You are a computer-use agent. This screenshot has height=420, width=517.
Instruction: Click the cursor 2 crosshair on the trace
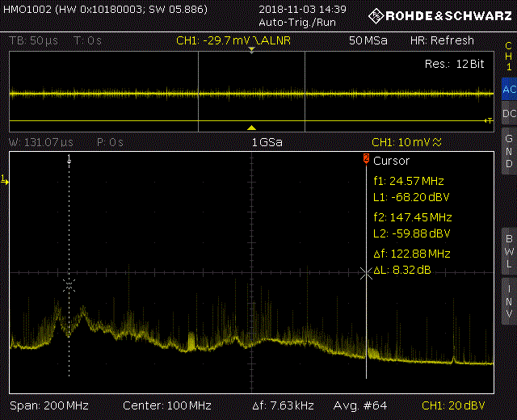pos(366,273)
